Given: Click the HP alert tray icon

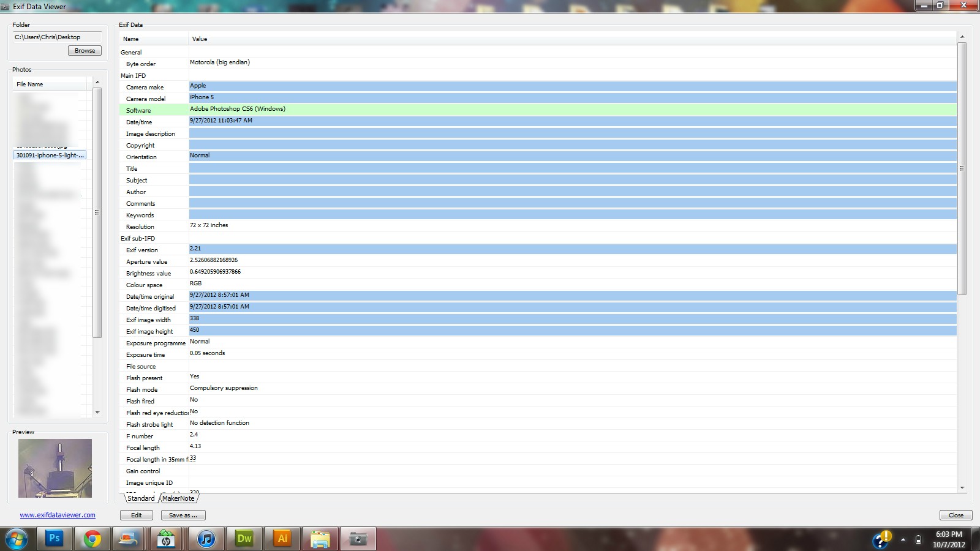Looking at the screenshot, I should coord(882,539).
